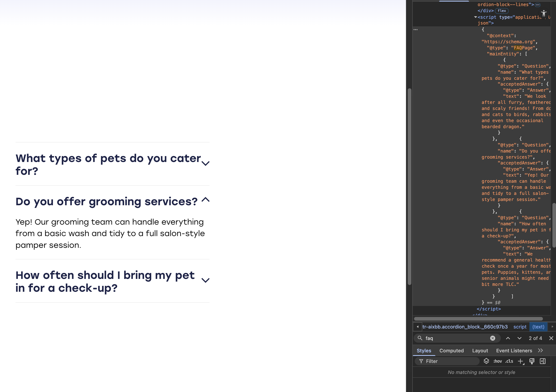
Task: Collapse the script element disclosure triangle
Action: pos(475,17)
